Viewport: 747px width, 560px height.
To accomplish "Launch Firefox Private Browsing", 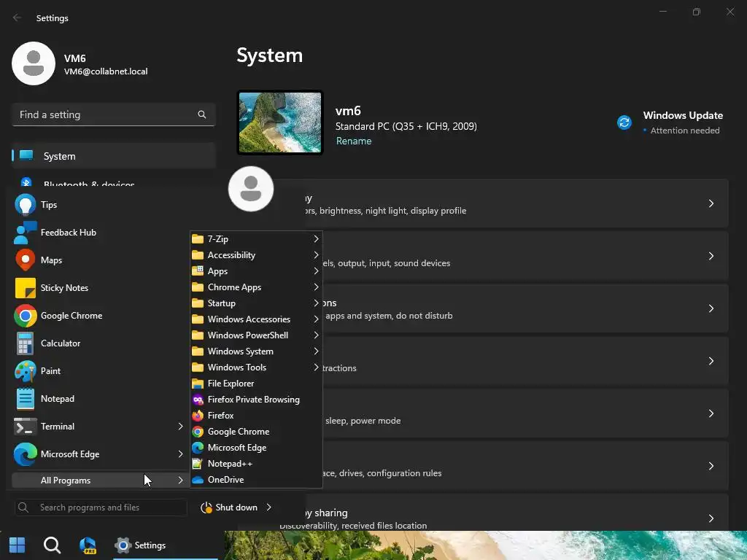I will click(256, 400).
